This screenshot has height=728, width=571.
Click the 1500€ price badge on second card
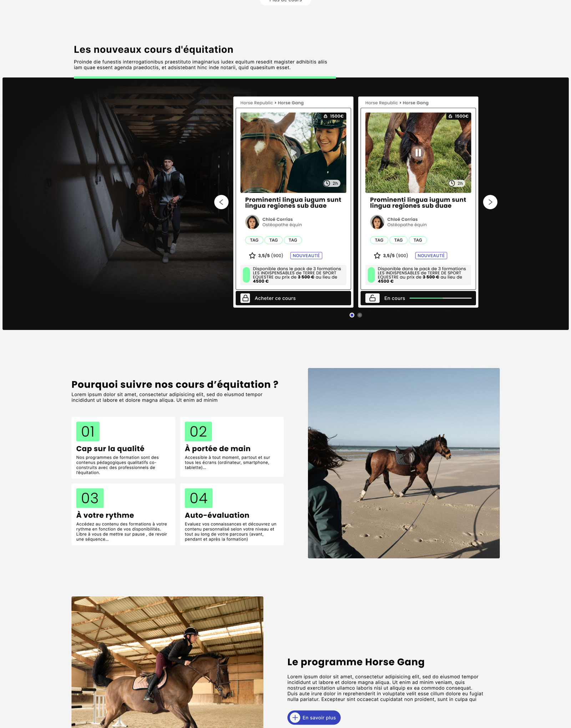pos(459,116)
